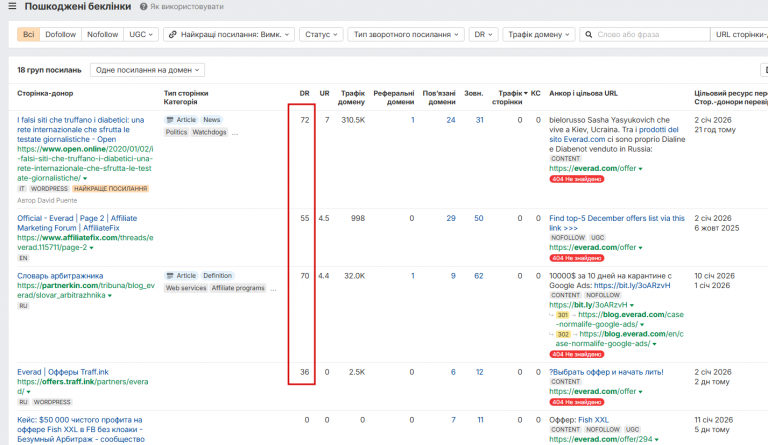This screenshot has height=445, width=768.
Task: Toggle the Dofollow filter
Action: pyautogui.click(x=61, y=34)
